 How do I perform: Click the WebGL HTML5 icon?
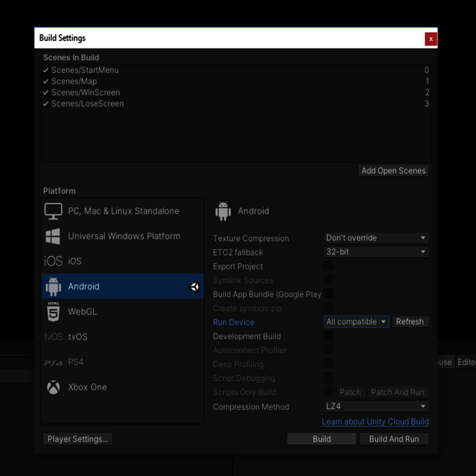click(53, 312)
